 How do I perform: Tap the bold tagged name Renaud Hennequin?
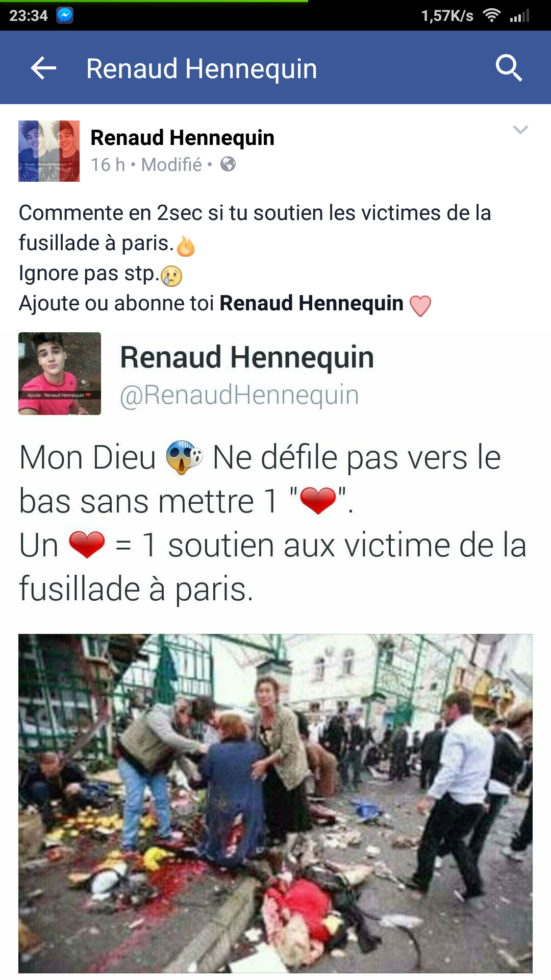[311, 303]
